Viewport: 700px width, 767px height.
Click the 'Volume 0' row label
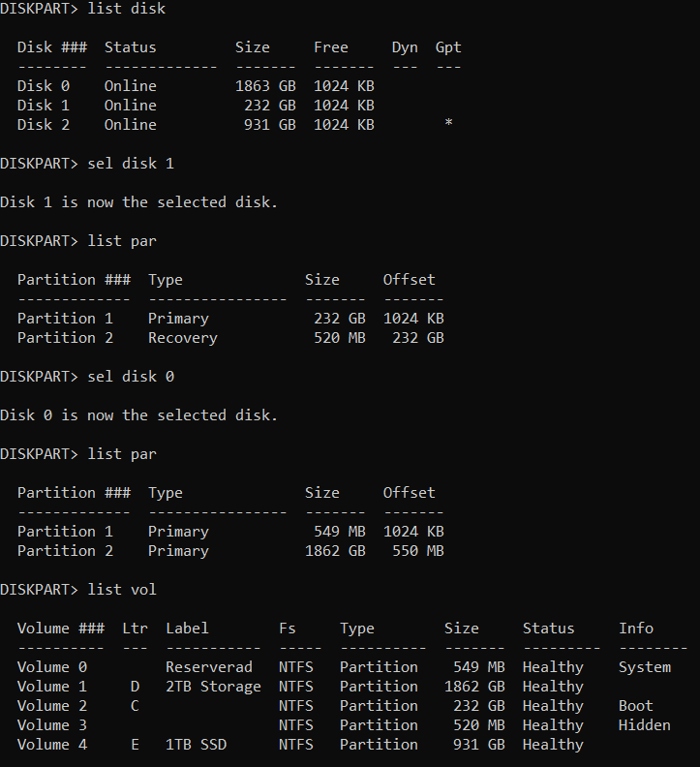tap(52, 667)
